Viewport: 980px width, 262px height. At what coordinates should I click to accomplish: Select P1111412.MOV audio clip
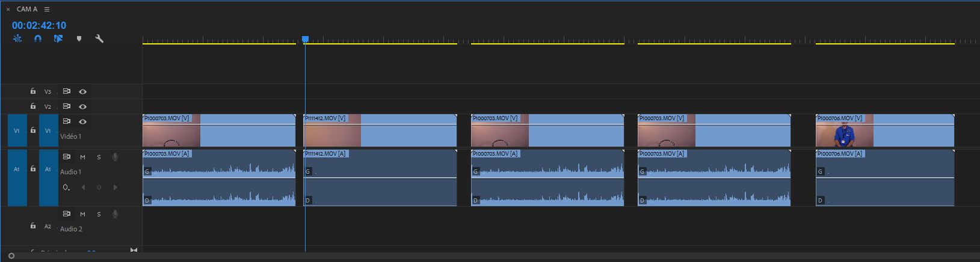380,178
